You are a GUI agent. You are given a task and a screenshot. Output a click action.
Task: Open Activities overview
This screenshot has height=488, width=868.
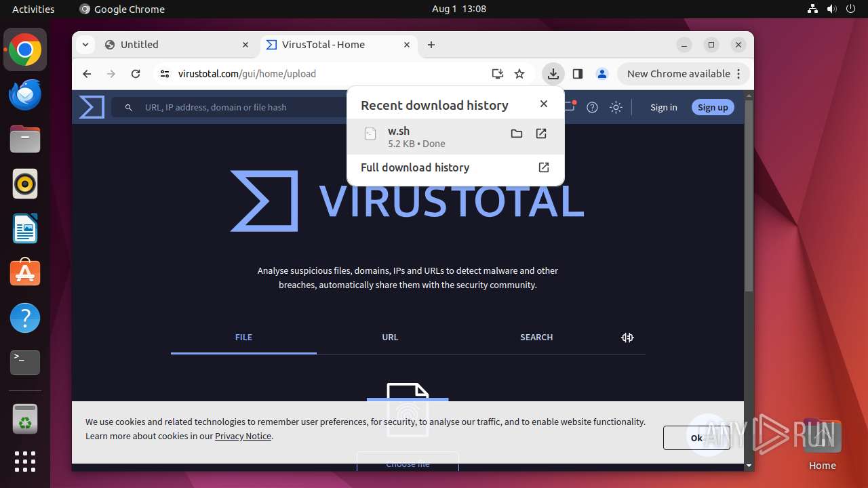(33, 9)
